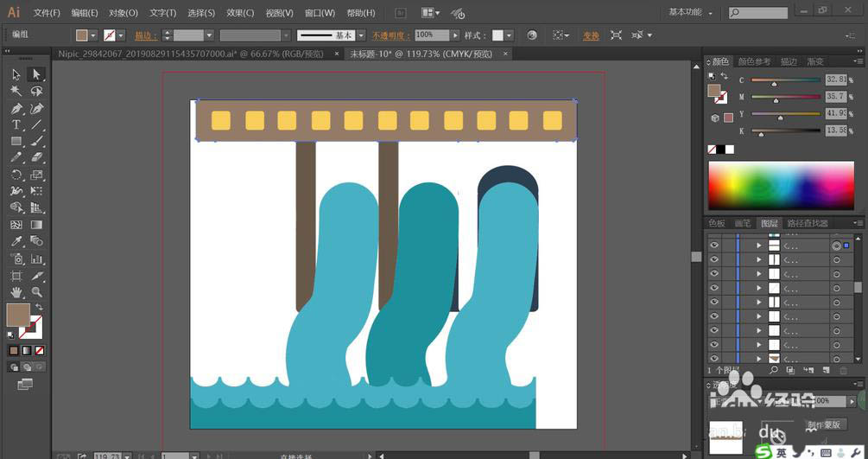This screenshot has width=868, height=459.
Task: Toggle visibility of bottom layer row
Action: [714, 358]
